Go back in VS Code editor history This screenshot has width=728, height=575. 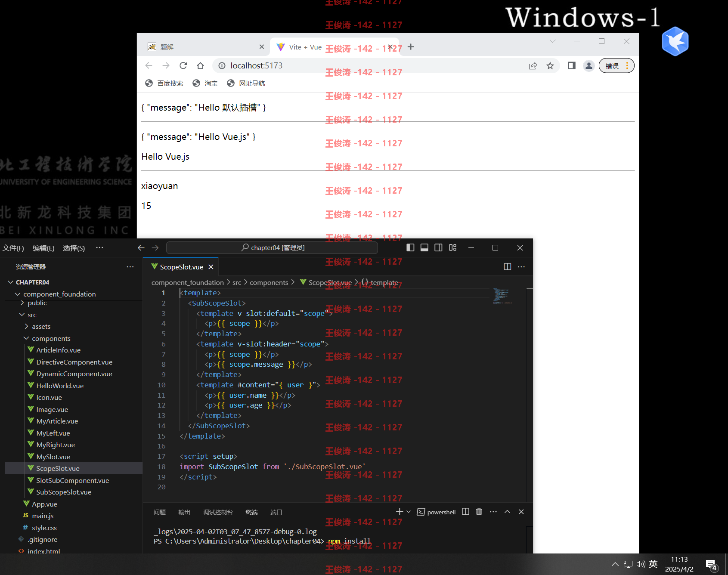141,247
